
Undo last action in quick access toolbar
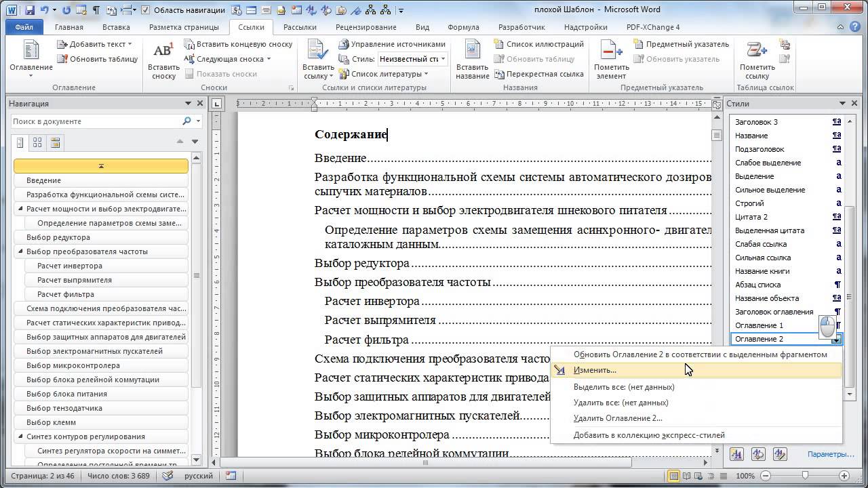click(45, 10)
